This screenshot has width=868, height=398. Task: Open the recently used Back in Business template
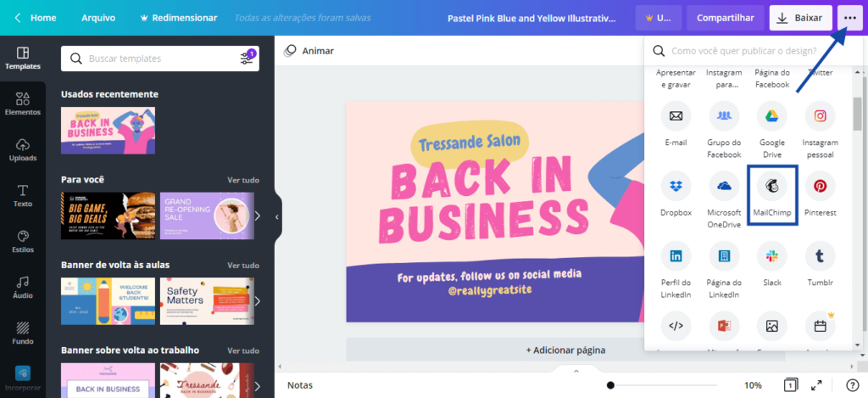click(108, 131)
